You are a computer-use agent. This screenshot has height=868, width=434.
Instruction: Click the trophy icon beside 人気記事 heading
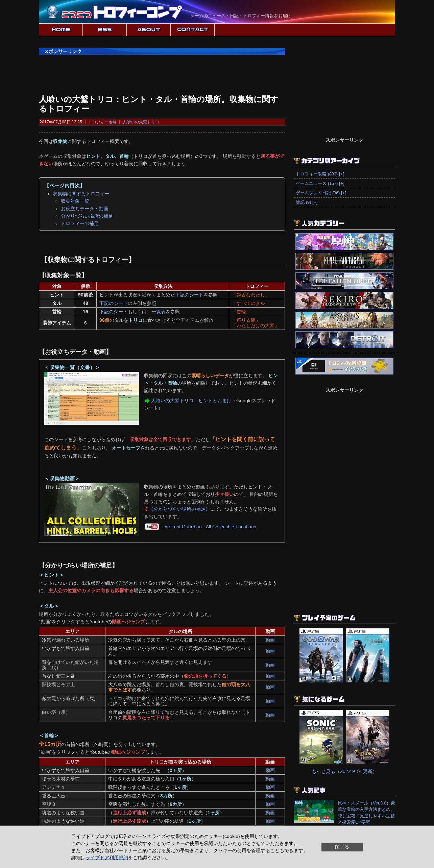(x=297, y=790)
